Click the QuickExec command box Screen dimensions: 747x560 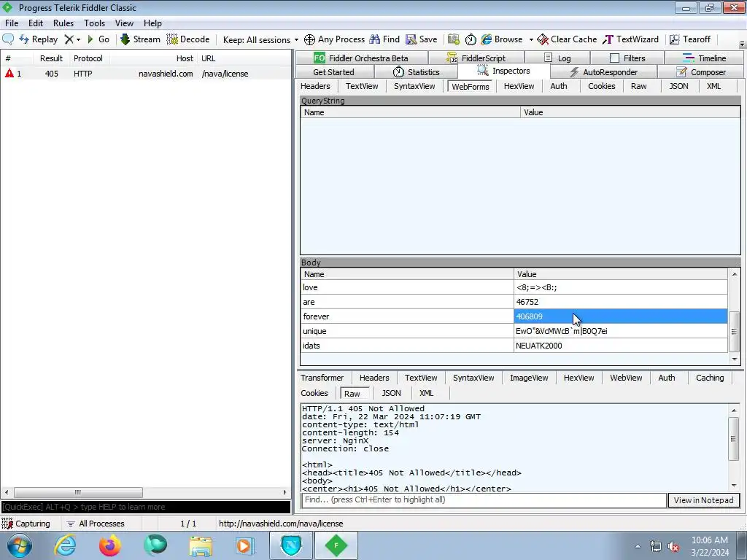point(146,507)
